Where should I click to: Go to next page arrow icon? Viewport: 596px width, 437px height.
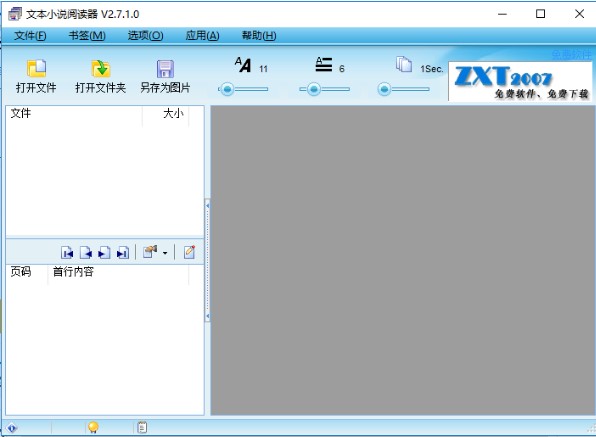[x=104, y=252]
